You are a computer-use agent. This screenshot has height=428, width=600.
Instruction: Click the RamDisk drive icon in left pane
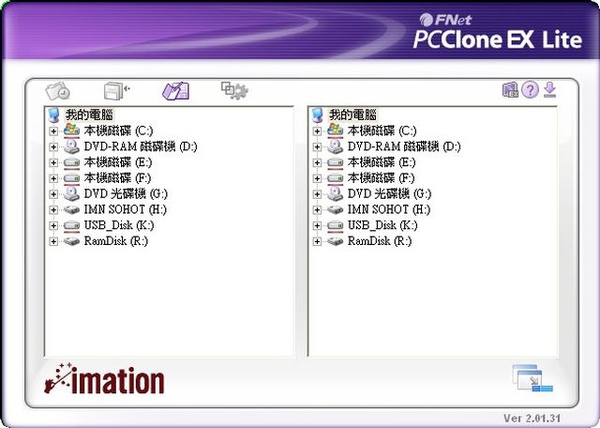(x=72, y=241)
